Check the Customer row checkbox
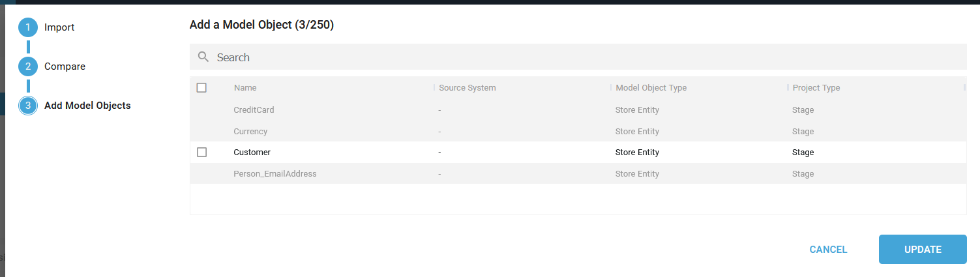Image resolution: width=980 pixels, height=277 pixels. [x=201, y=152]
